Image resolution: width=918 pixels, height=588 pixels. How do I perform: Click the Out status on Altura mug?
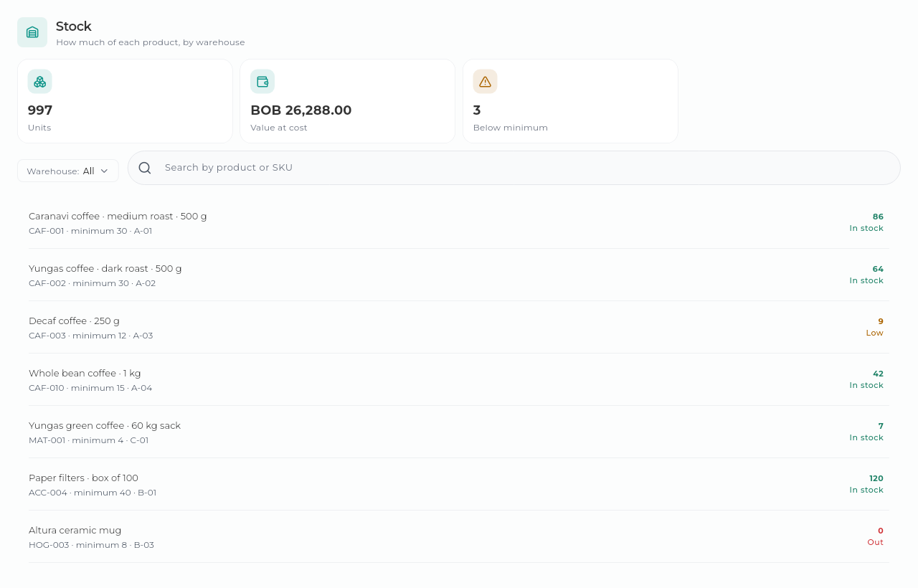point(875,542)
